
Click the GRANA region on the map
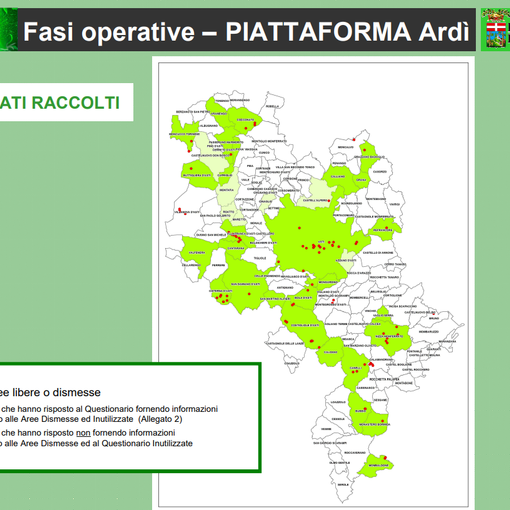[x=361, y=180]
